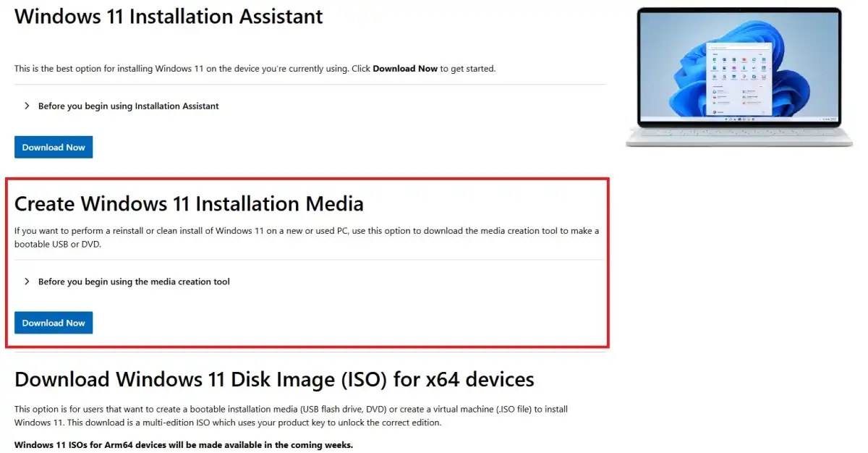Screen dimensions: 868x453
Task: Click the Task View icon on the pictured taskbar
Action: 735,119
